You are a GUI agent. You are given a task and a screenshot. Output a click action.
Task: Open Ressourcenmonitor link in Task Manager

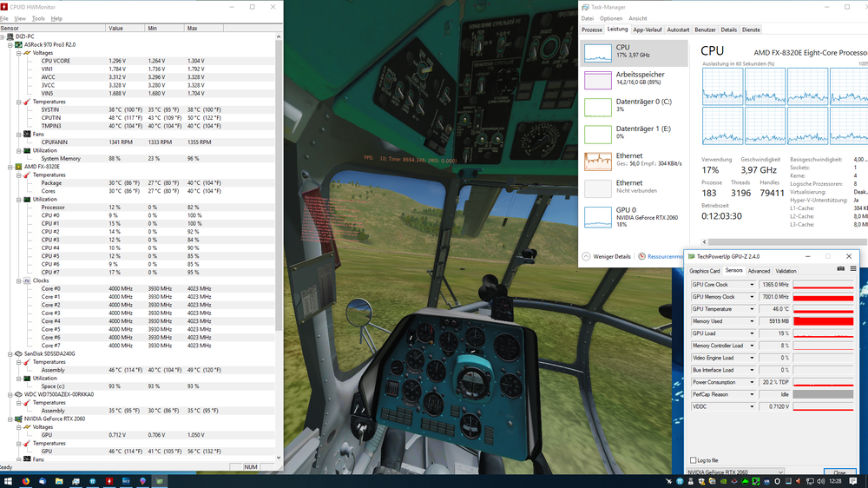[665, 256]
